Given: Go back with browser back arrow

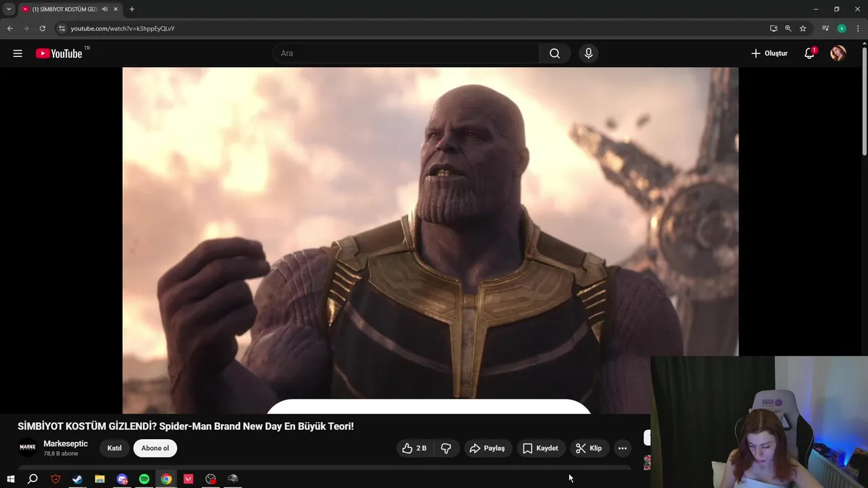Looking at the screenshot, I should (9, 28).
